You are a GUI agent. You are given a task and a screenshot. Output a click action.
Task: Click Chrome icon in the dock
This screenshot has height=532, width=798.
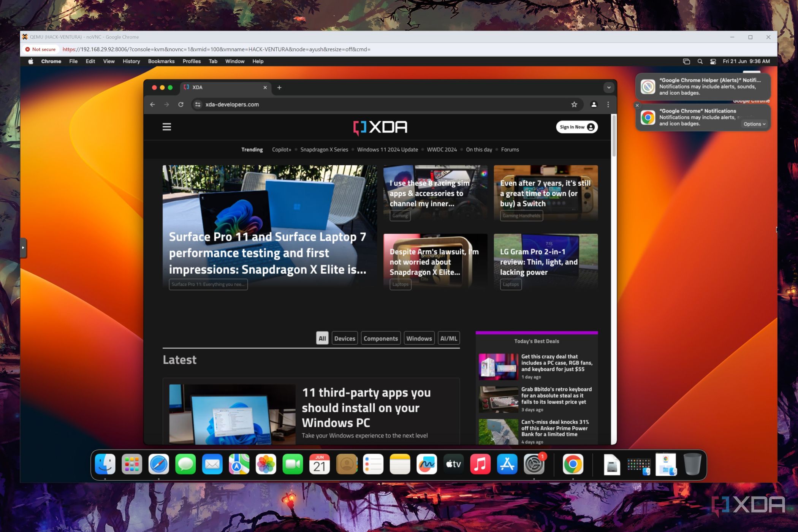[x=573, y=464]
